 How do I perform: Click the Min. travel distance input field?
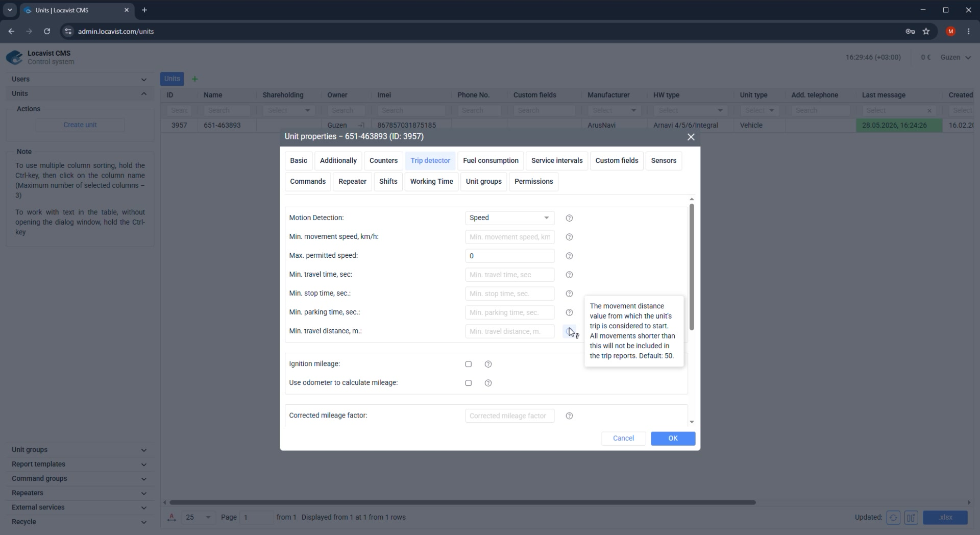pyautogui.click(x=509, y=331)
